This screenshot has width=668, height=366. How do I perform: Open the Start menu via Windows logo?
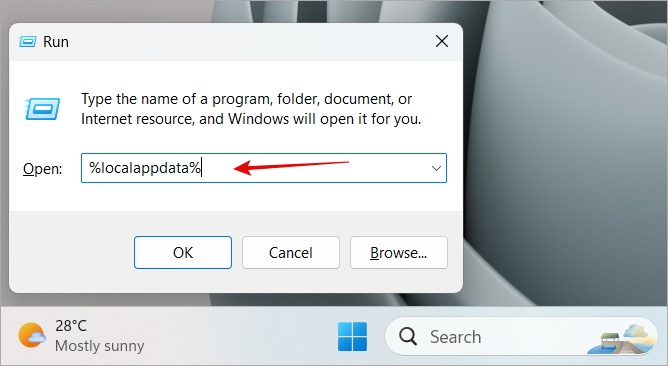coord(352,337)
